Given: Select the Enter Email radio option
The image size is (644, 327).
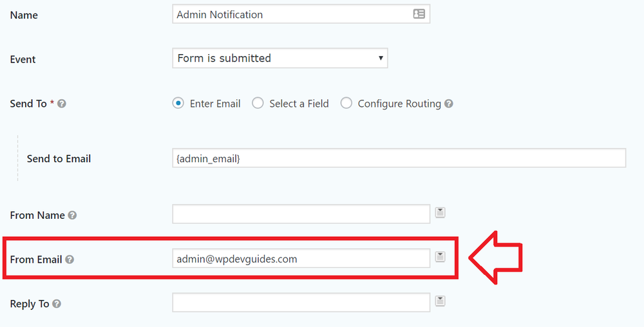Looking at the screenshot, I should pos(178,104).
